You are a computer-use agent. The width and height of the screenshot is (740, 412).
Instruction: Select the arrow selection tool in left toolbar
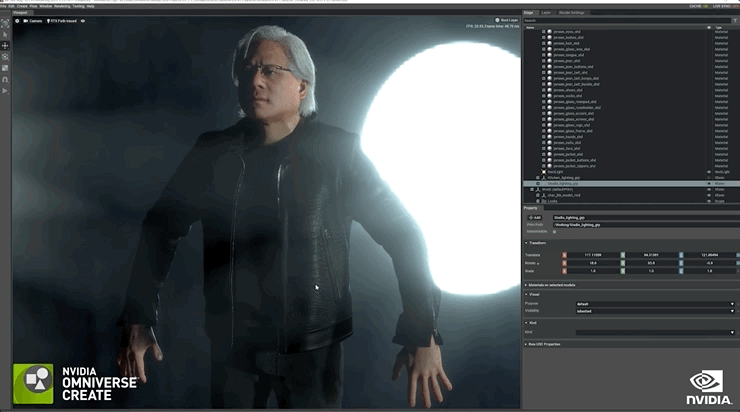pyautogui.click(x=5, y=34)
